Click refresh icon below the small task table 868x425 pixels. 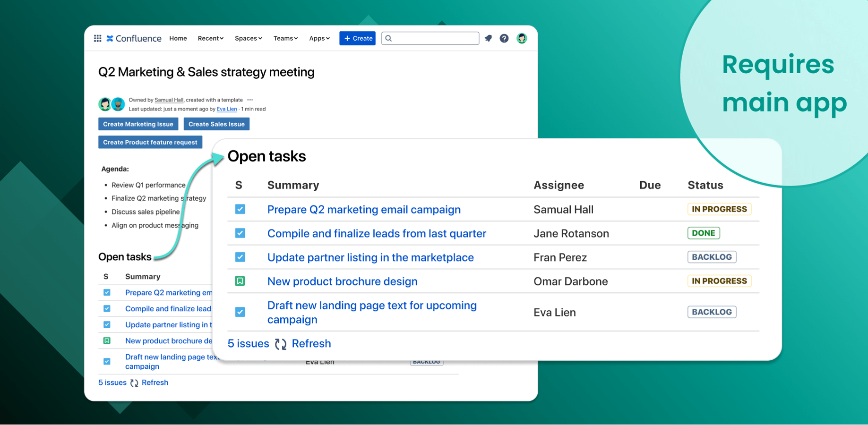click(134, 383)
